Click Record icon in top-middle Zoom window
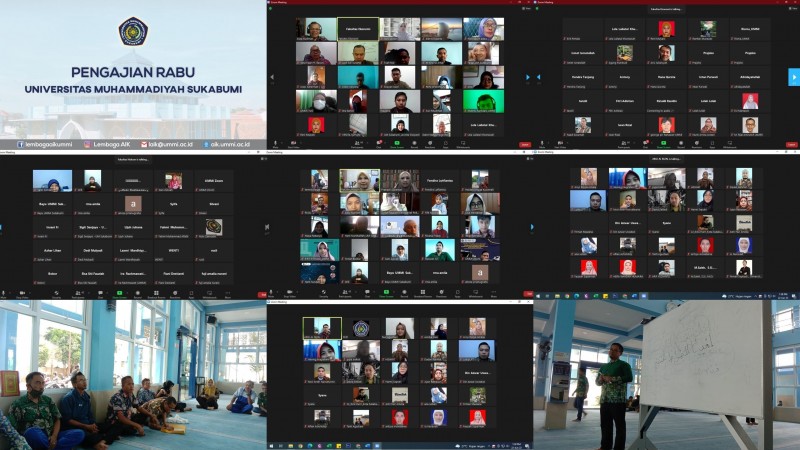The image size is (800, 450). pos(412,143)
